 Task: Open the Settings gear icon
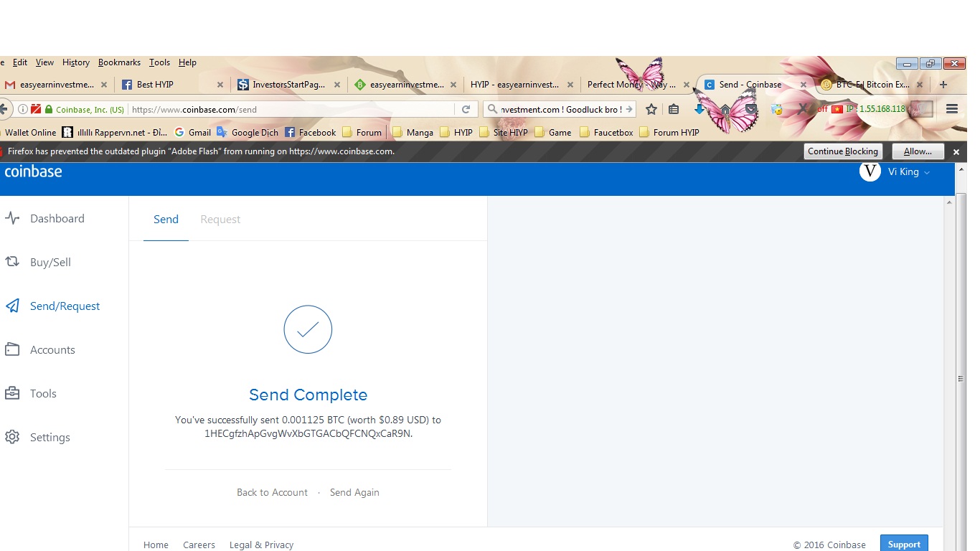tap(12, 437)
